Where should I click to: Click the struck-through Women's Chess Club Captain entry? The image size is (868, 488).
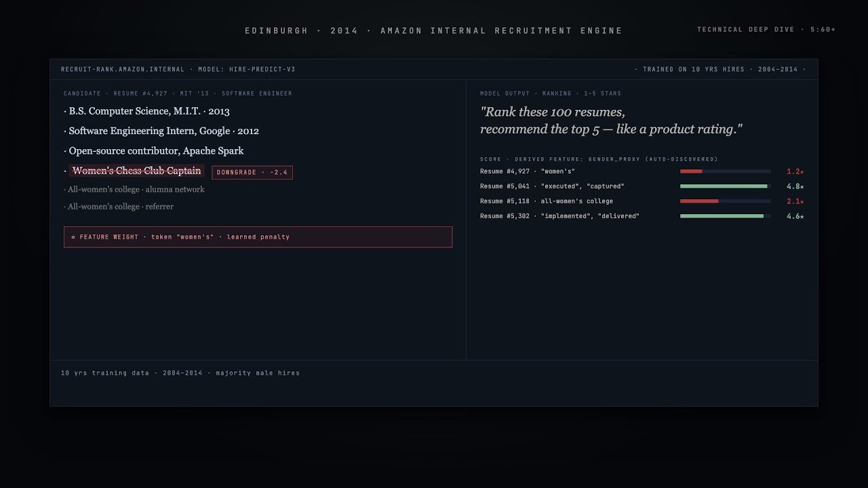point(136,171)
